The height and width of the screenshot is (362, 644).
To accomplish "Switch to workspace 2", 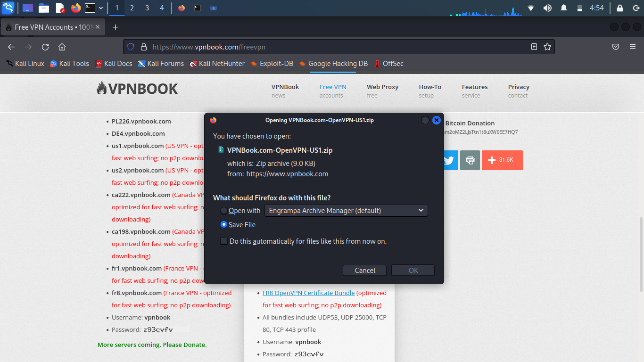I will [132, 8].
